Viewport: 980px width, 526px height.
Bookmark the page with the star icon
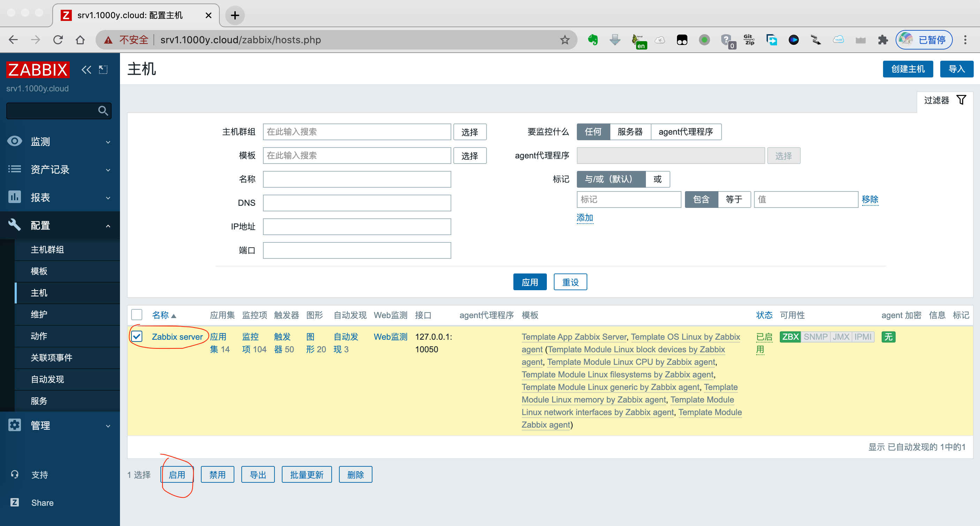pos(565,39)
